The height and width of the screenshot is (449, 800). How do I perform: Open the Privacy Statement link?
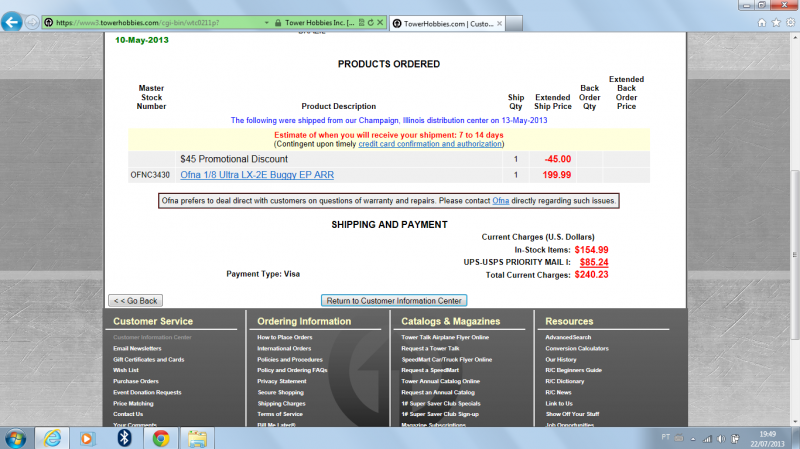(x=282, y=382)
